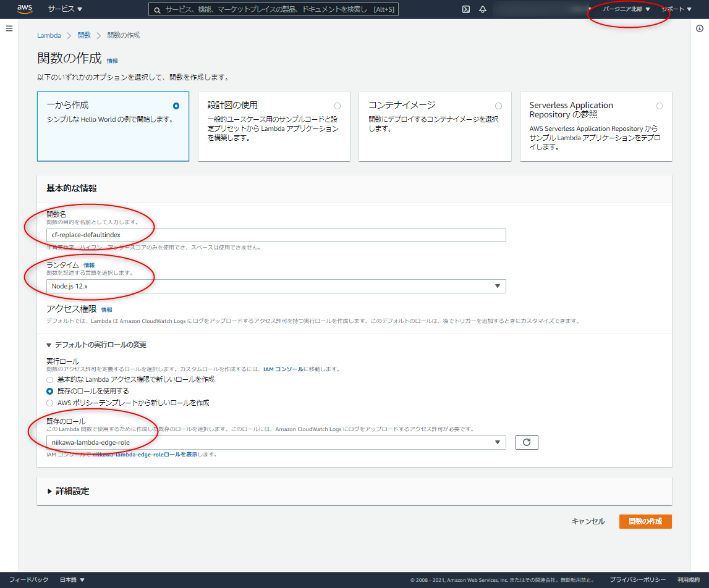
Task: Click the search magnifier in the top bar
Action: tap(157, 9)
